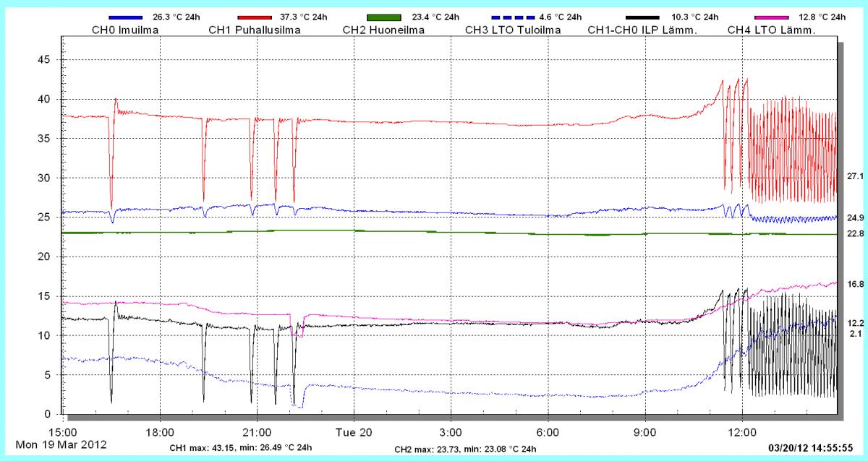Select the CH2 max/min statistics text

465,449
